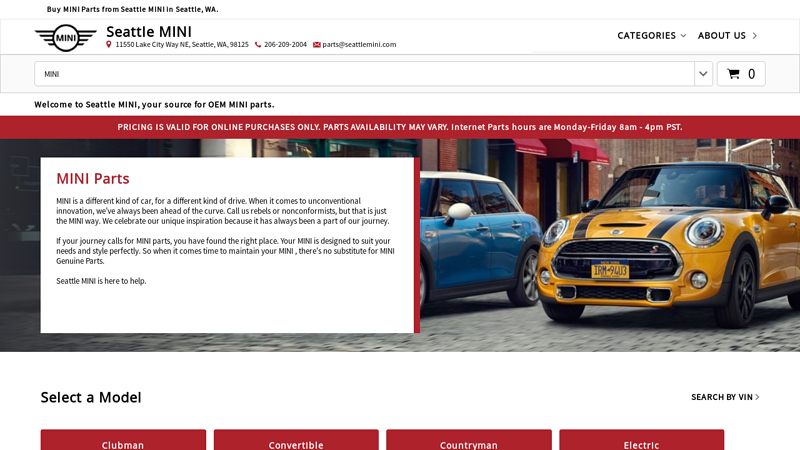Click the map pin icon beside the address
Image resolution: width=800 pixels, height=450 pixels.
pyautogui.click(x=109, y=44)
